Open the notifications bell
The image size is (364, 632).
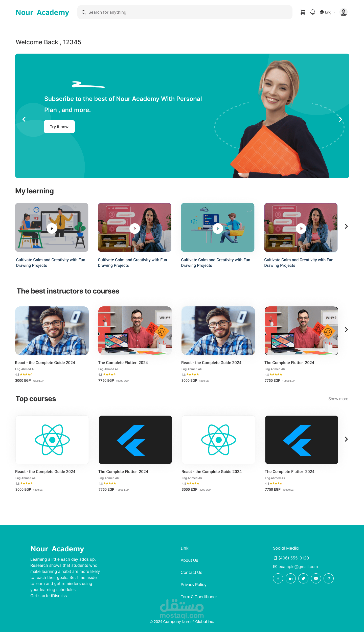point(313,12)
